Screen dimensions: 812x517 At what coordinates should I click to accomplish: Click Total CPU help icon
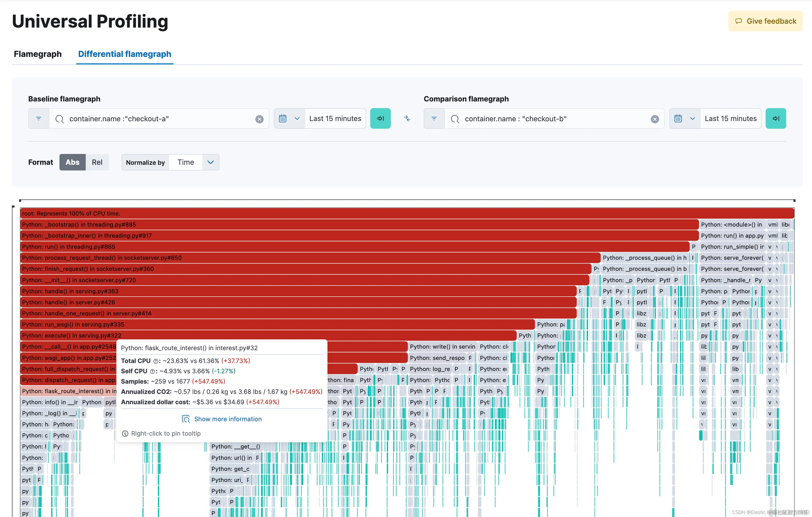coord(155,361)
